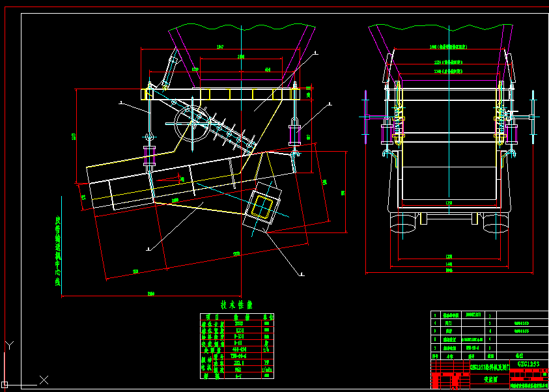Select the right wheel of the side view
This screenshot has width=549, height=392.
pyautogui.click(x=494, y=223)
